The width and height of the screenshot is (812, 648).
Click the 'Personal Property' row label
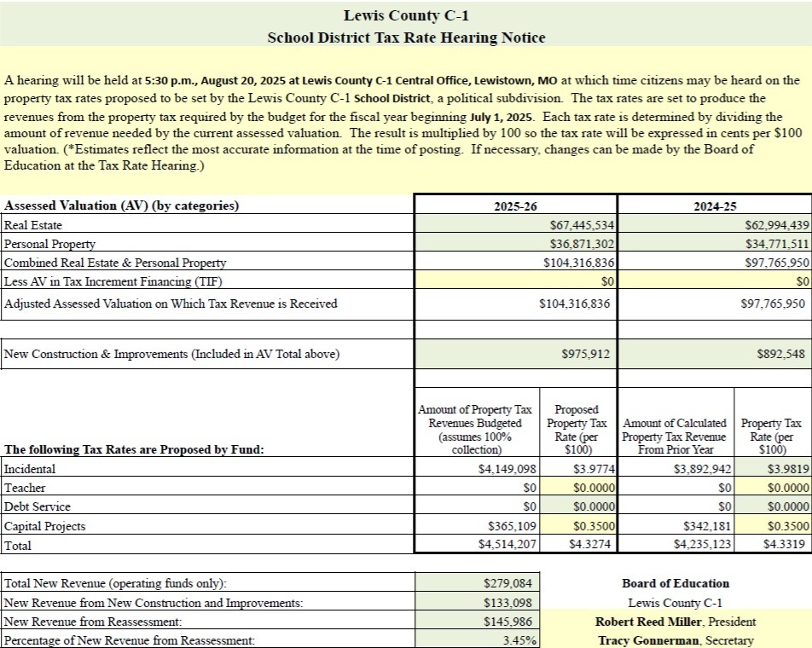pyautogui.click(x=49, y=244)
